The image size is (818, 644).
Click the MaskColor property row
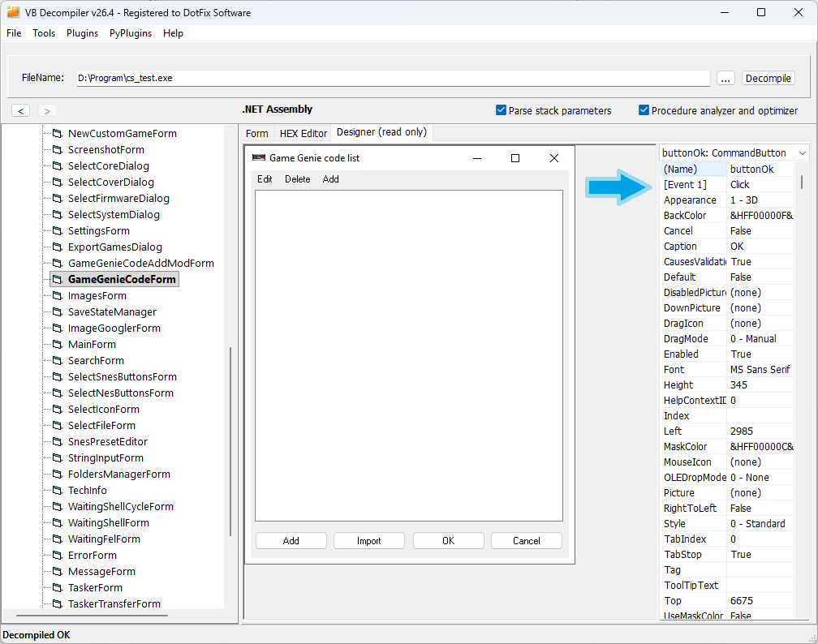[727, 446]
